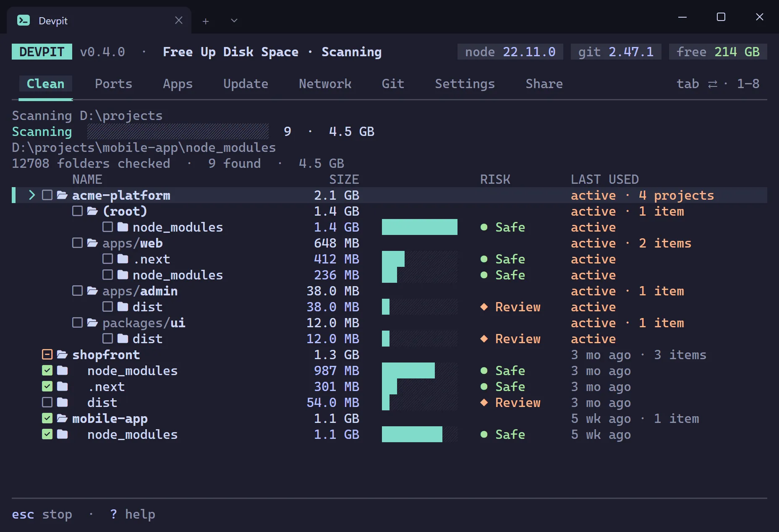Click the shopfront open folder icon

point(62,355)
